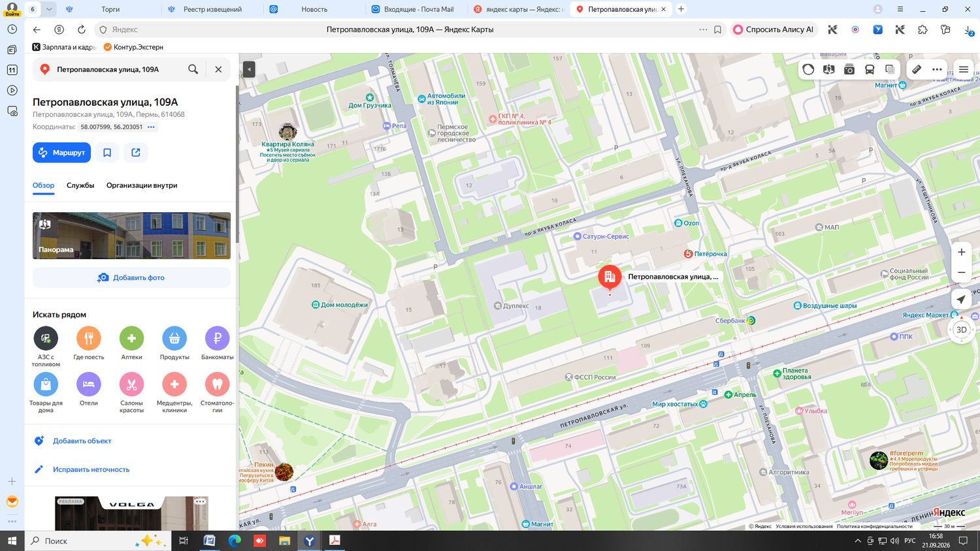Show public transport bus layer
Screen dimensions: 980x551
coord(870,69)
